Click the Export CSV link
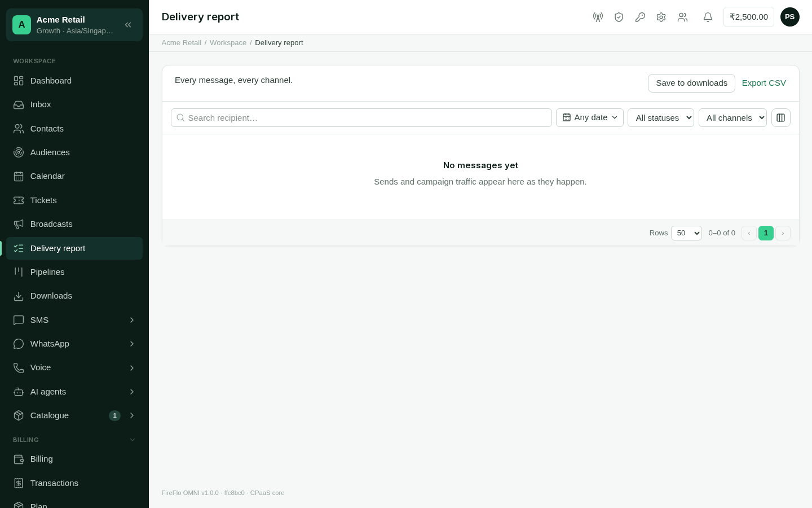This screenshot has width=812, height=508. coord(764,83)
